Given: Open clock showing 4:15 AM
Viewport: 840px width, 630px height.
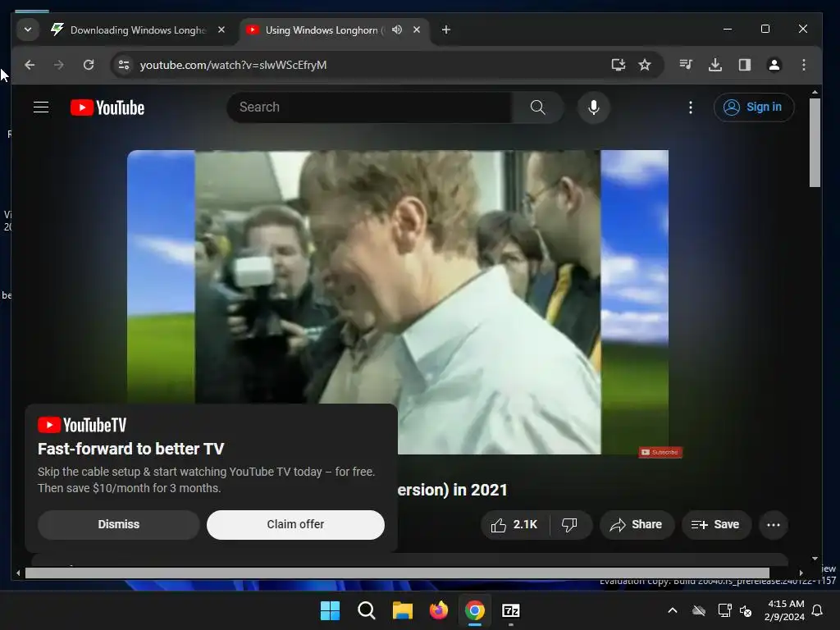Looking at the screenshot, I should 784,610.
